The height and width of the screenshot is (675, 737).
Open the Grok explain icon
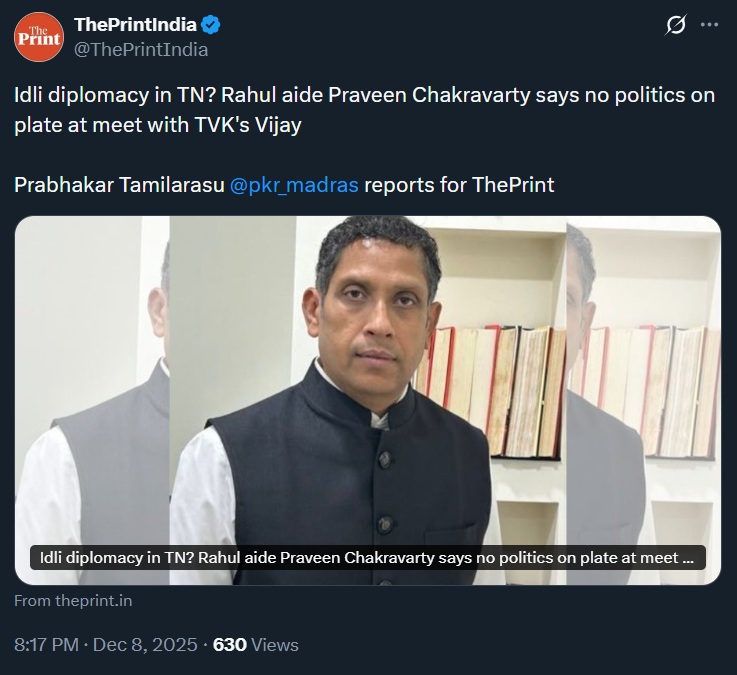676,26
